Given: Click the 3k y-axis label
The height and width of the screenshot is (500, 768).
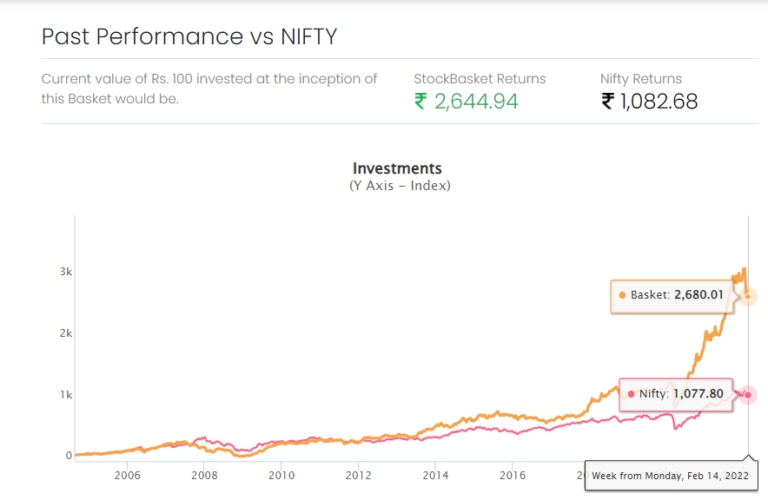Looking at the screenshot, I should pyautogui.click(x=66, y=271).
